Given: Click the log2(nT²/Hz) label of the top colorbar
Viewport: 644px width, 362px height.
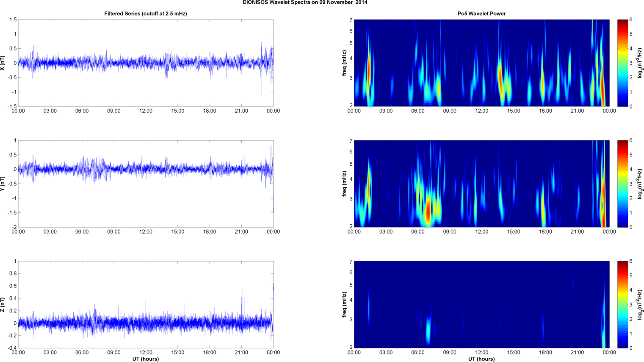Looking at the screenshot, I should (641, 63).
